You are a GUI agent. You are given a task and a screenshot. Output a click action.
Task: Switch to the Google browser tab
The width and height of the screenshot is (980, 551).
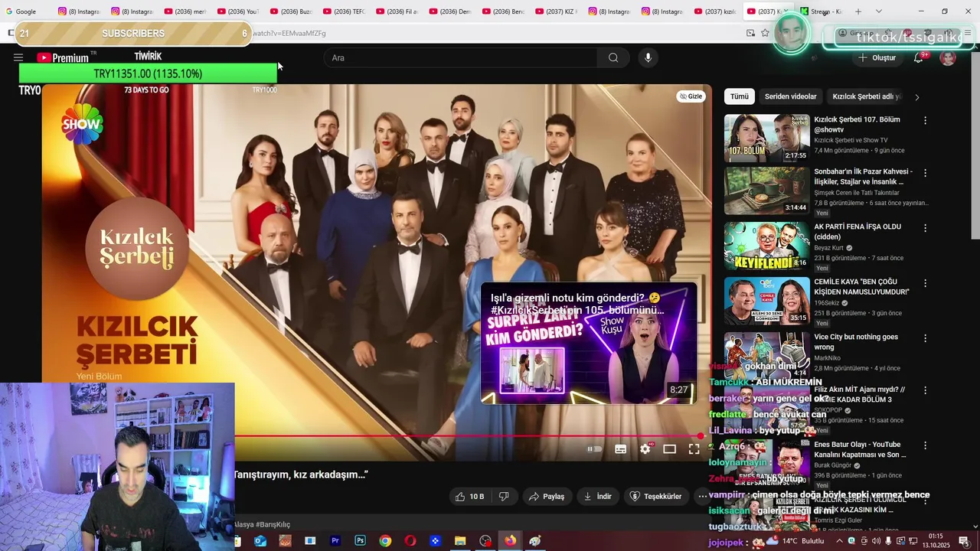click(x=27, y=11)
